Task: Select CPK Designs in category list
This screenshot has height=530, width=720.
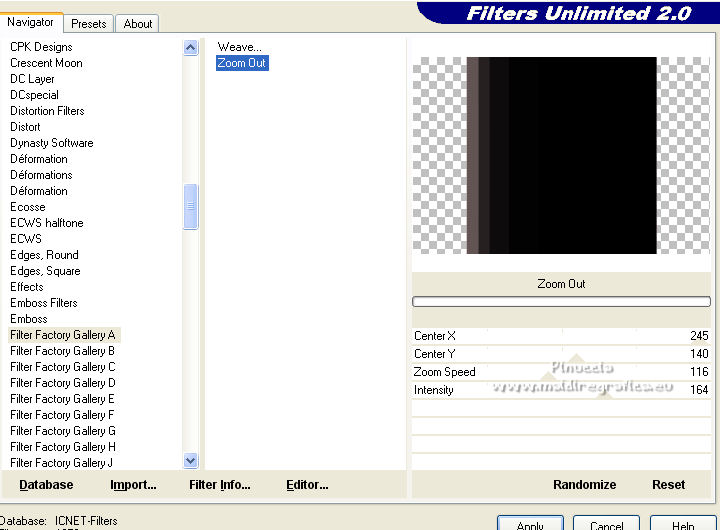Action: pos(41,47)
